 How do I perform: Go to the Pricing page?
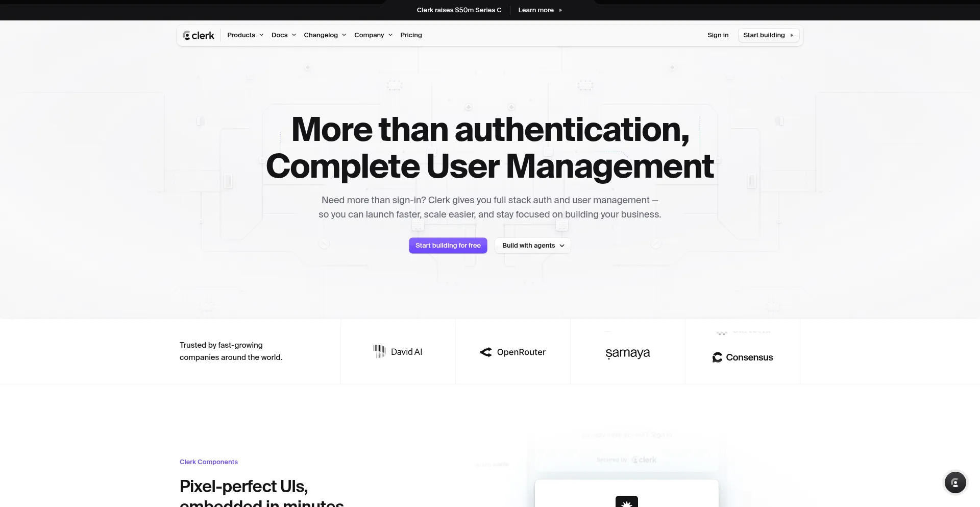pos(411,35)
